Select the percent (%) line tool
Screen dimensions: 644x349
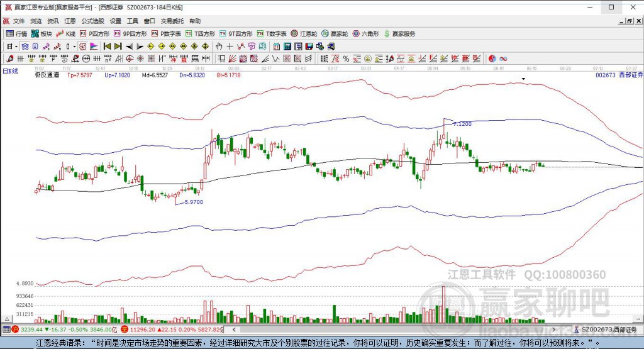pos(347,58)
